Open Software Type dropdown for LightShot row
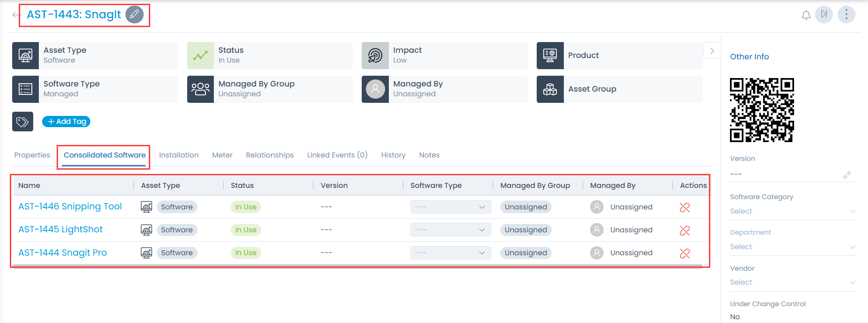Image resolution: width=868 pixels, height=323 pixels. coord(451,230)
